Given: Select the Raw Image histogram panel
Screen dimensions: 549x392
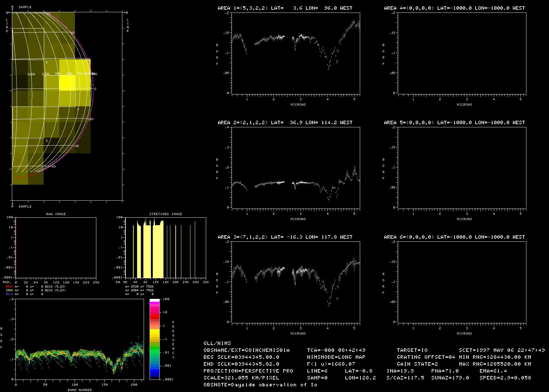Looking at the screenshot, I should tap(56, 247).
